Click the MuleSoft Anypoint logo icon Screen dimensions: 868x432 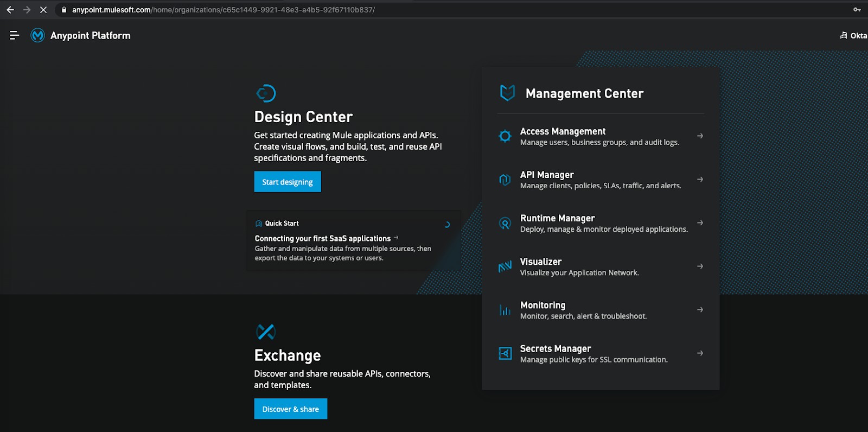tap(37, 35)
